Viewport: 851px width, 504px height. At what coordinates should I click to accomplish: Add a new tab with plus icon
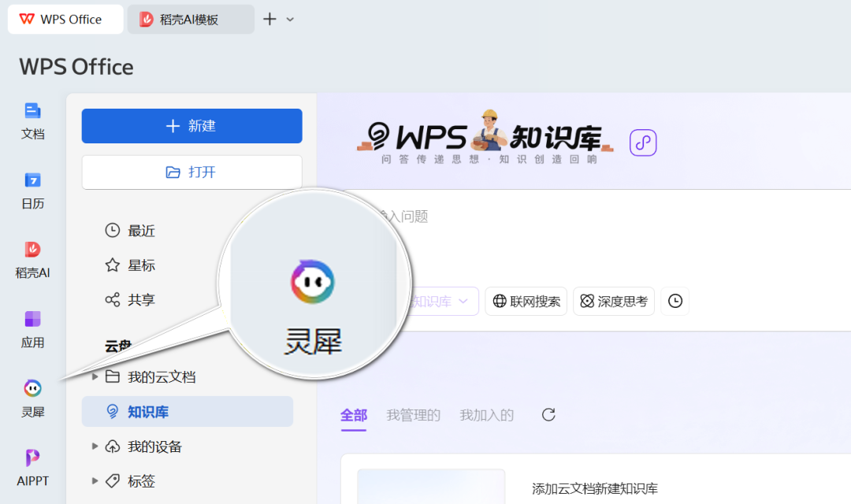coord(269,20)
